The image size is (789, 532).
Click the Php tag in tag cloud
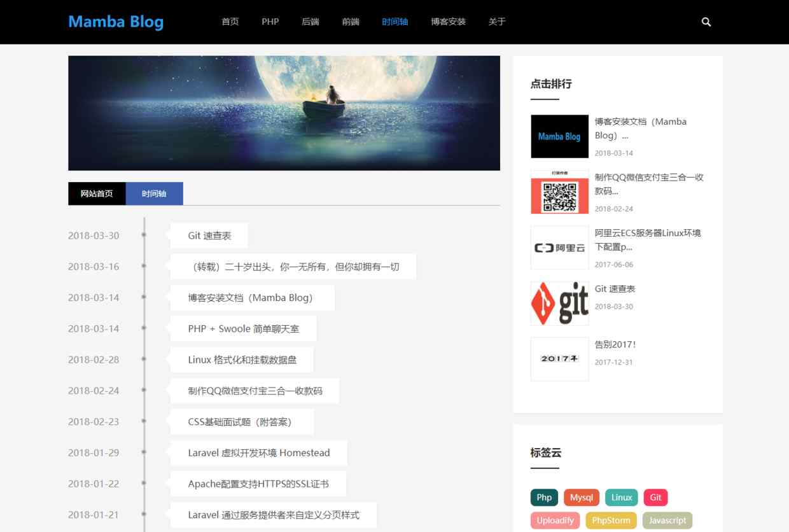(544, 498)
